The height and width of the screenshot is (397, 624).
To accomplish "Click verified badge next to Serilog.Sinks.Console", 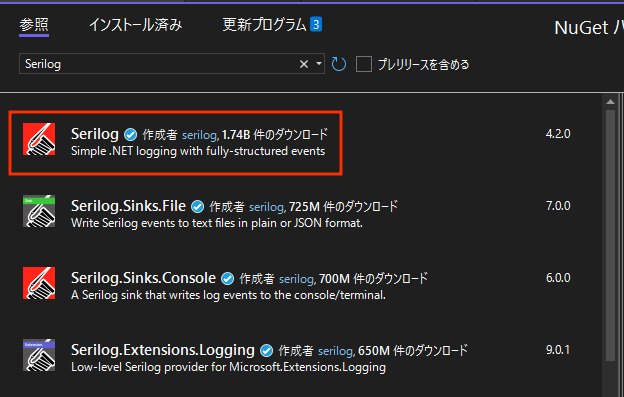I will pyautogui.click(x=228, y=279).
